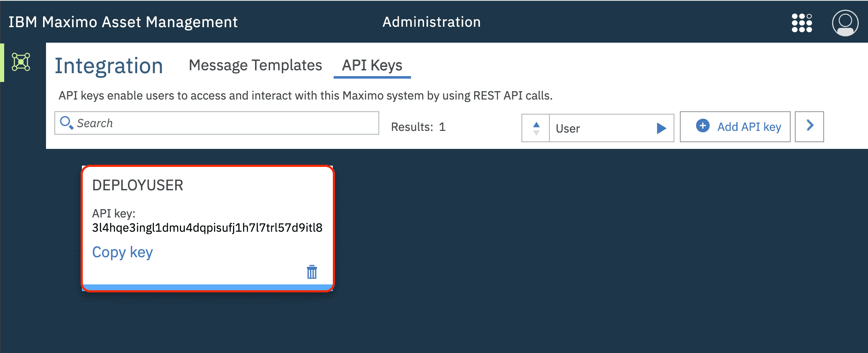Delete DEPLOYUSER API key via trash icon
This screenshot has height=353, width=868.
click(x=312, y=272)
